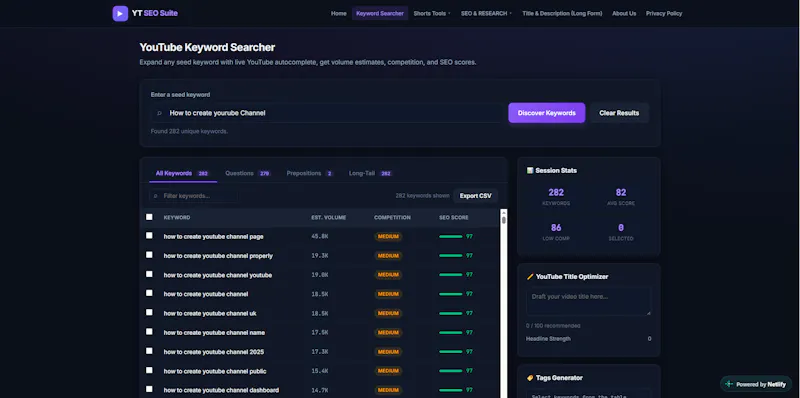800x398 pixels.
Task: Toggle the select-all checkbox in the table header
Action: (x=149, y=217)
